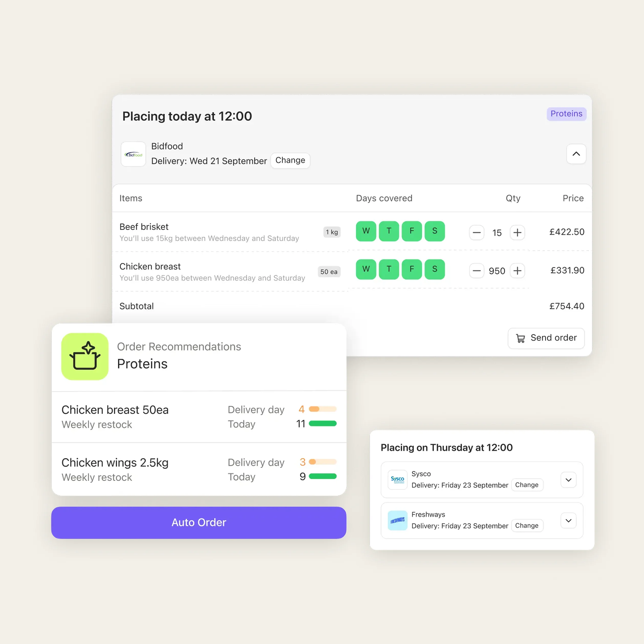Click Chicken breast today stock bar
The width and height of the screenshot is (644, 644).
click(x=323, y=423)
